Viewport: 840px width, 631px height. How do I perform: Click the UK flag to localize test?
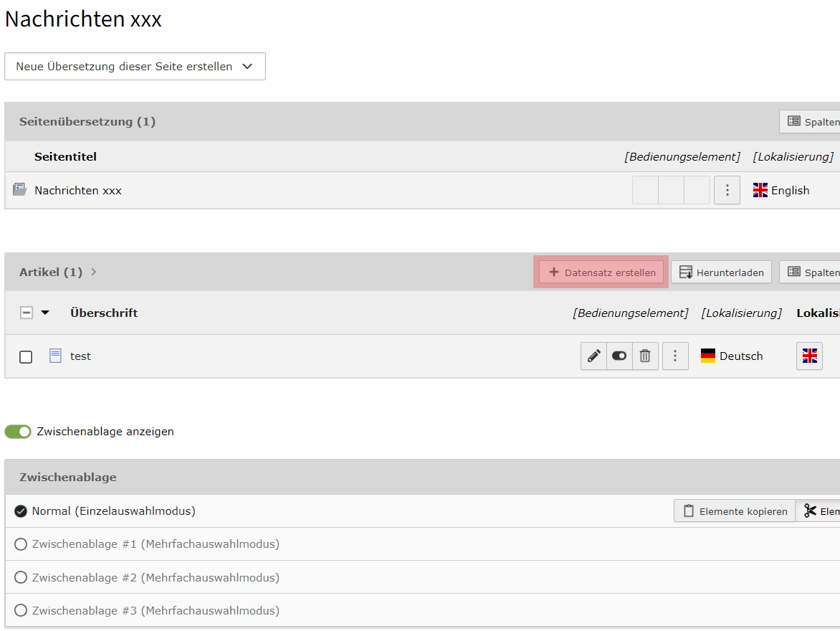(x=809, y=356)
